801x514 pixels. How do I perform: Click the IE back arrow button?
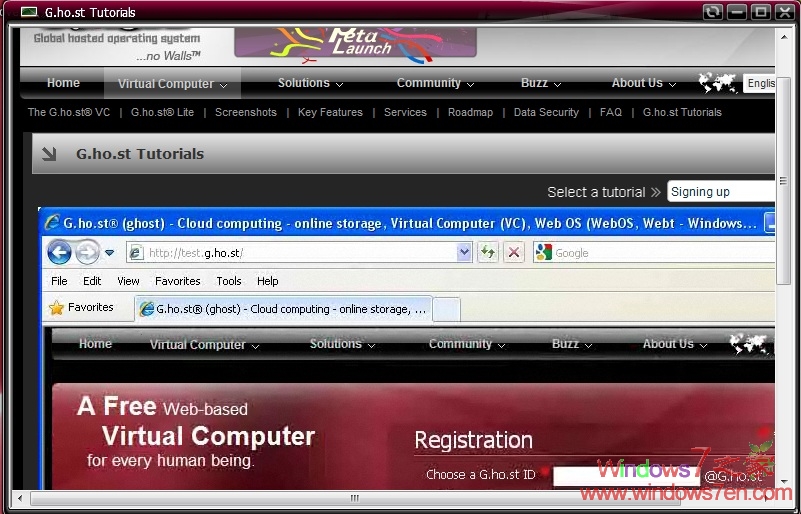tap(59, 253)
